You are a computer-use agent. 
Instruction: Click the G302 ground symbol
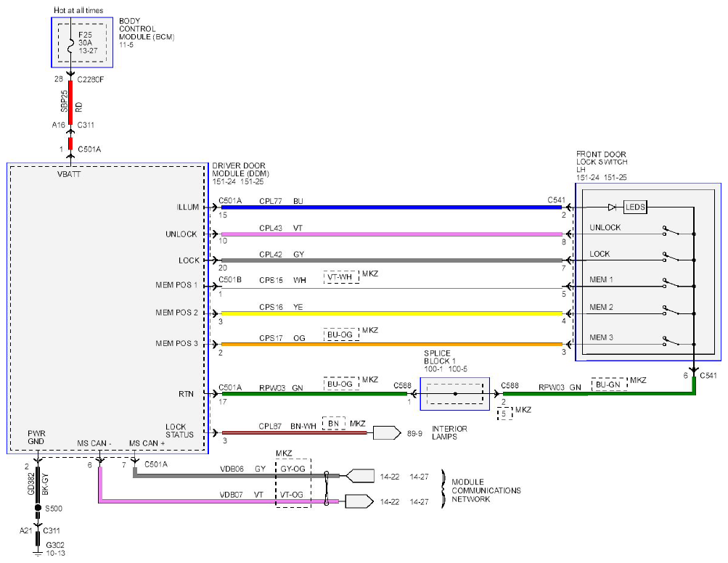click(38, 552)
